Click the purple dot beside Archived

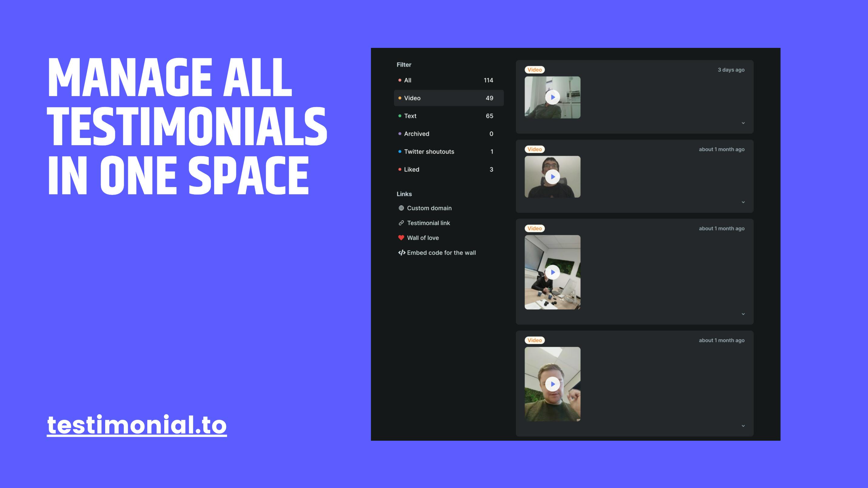pos(400,134)
